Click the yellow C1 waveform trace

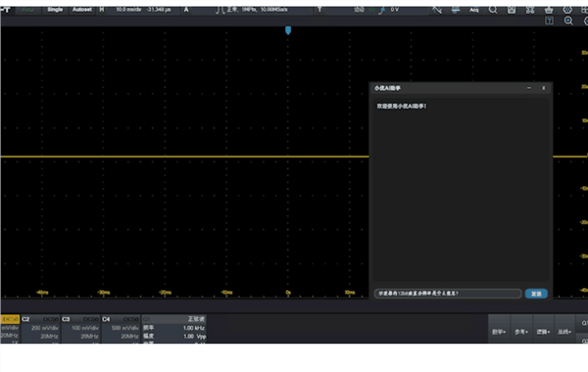tap(184, 157)
